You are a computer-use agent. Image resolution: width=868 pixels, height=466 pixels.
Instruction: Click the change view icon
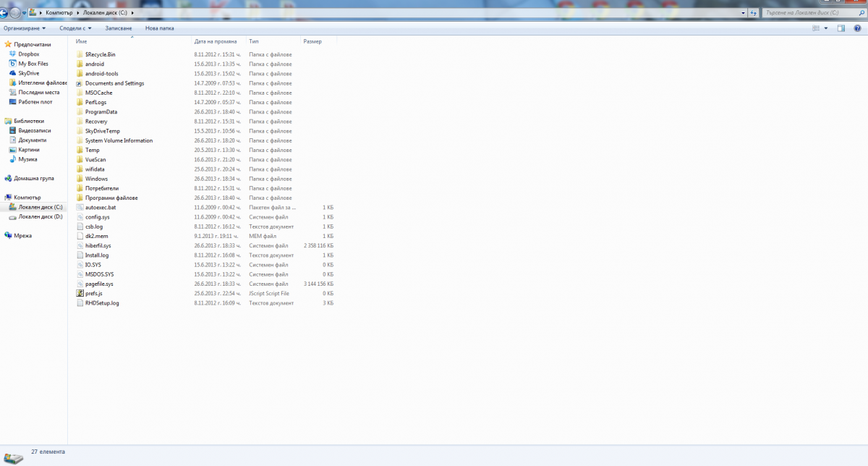click(x=817, y=28)
